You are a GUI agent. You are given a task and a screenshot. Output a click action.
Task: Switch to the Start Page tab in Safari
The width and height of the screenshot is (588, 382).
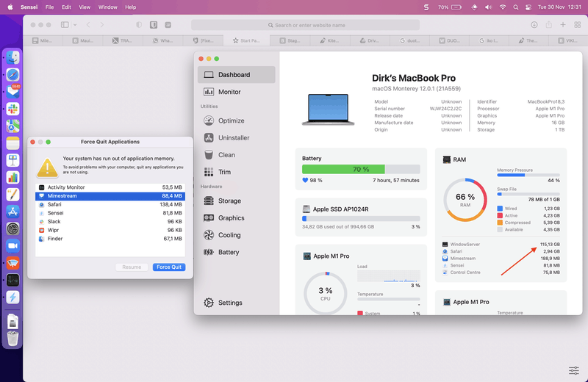[x=246, y=40]
